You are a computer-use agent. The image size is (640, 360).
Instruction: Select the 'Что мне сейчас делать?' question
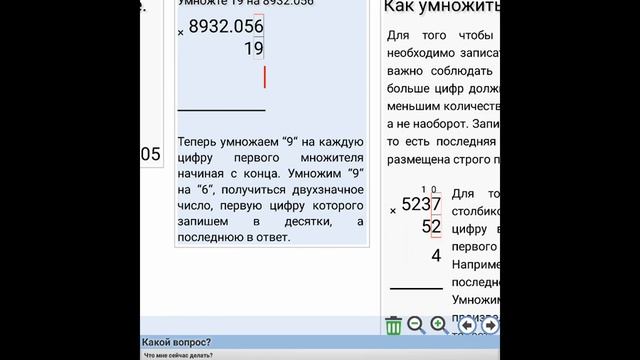(x=178, y=355)
